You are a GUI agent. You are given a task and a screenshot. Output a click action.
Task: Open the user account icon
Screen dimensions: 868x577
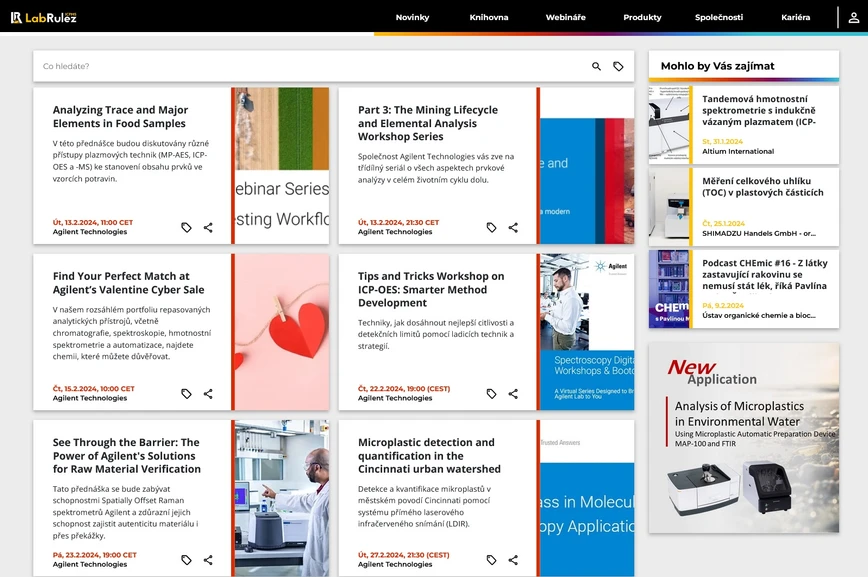pos(854,18)
